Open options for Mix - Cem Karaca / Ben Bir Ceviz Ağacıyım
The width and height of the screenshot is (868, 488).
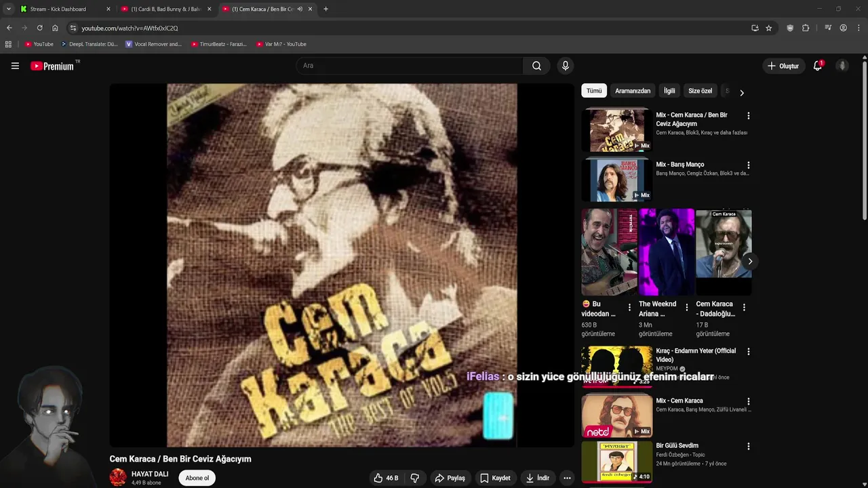pos(749,116)
